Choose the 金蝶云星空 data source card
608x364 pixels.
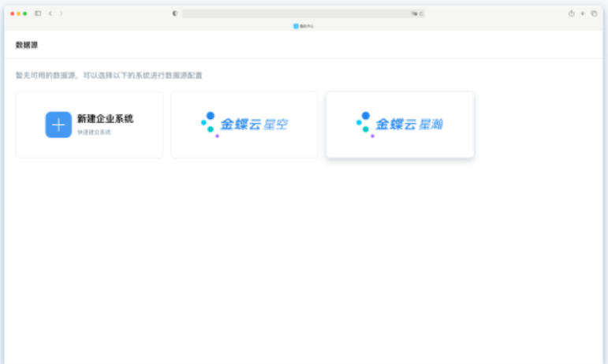244,124
